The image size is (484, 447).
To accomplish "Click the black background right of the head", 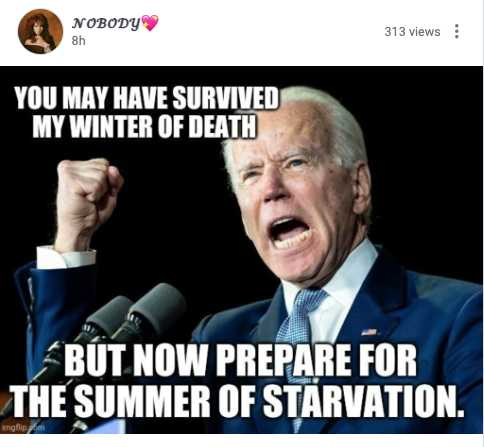I will coord(427,167).
